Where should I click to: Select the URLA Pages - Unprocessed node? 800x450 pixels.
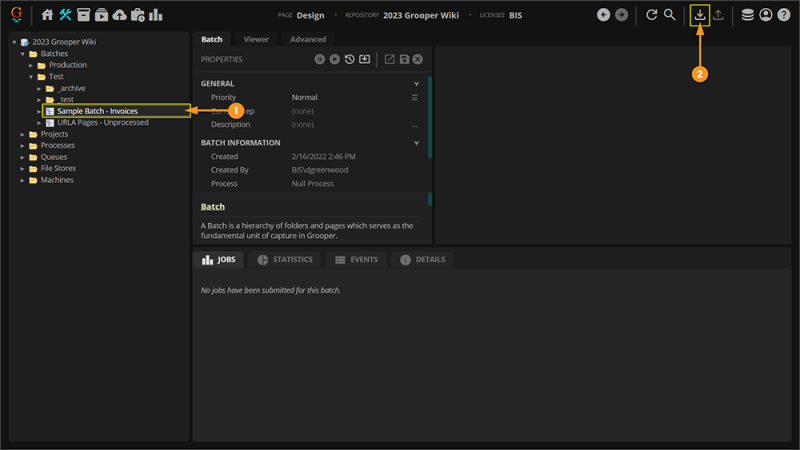coord(103,122)
